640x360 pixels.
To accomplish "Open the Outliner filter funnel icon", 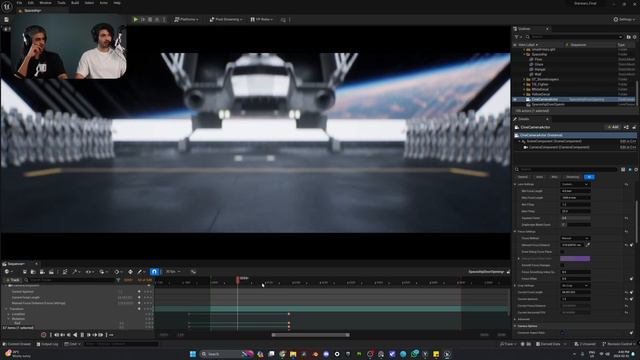I will [517, 37].
